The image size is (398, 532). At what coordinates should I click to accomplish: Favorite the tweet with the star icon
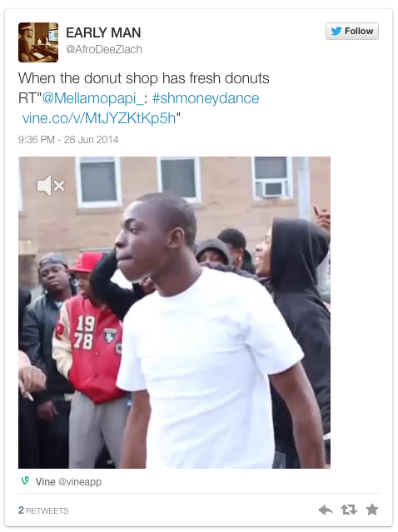(372, 510)
